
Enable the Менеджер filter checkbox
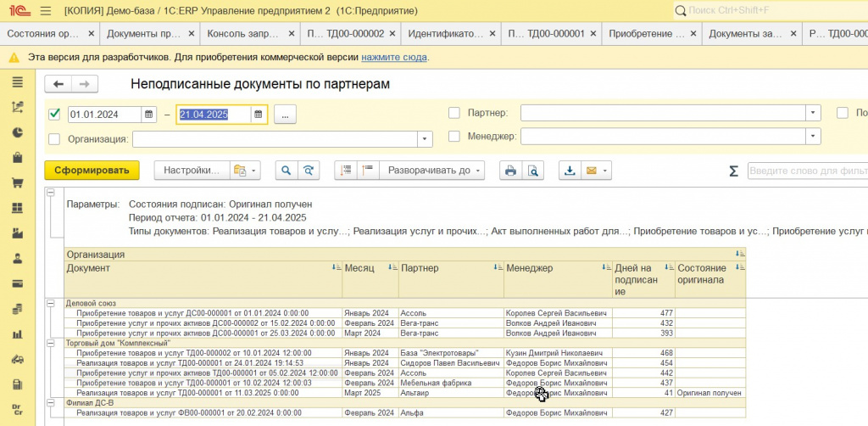[454, 136]
